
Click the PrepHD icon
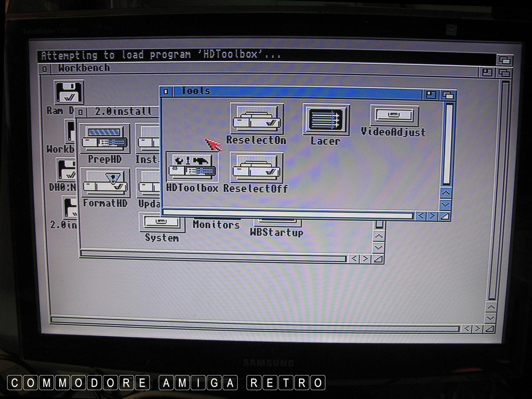click(105, 139)
